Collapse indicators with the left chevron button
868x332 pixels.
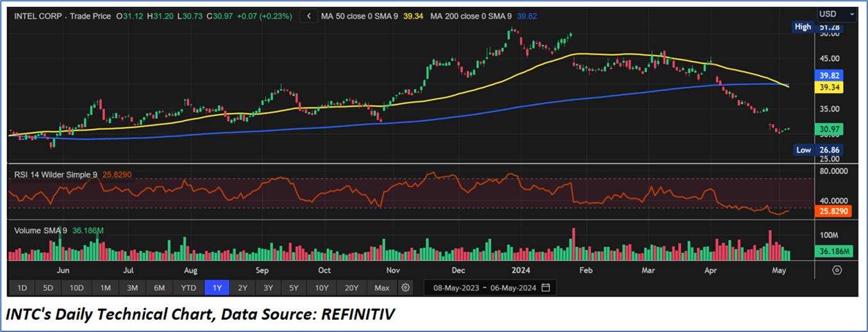coord(310,15)
